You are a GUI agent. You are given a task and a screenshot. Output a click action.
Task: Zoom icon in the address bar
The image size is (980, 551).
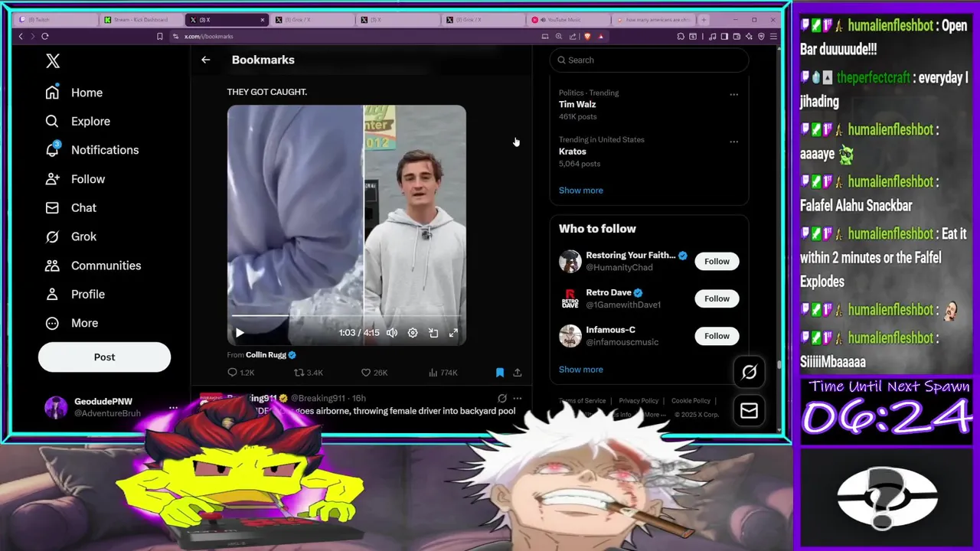tap(559, 36)
